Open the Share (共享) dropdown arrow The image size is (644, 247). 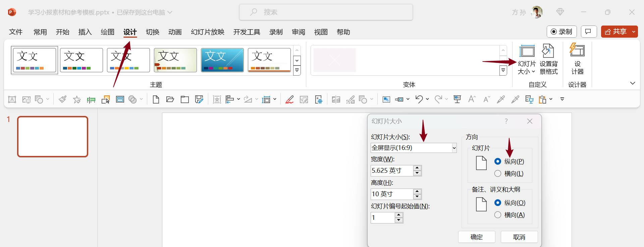(x=634, y=32)
